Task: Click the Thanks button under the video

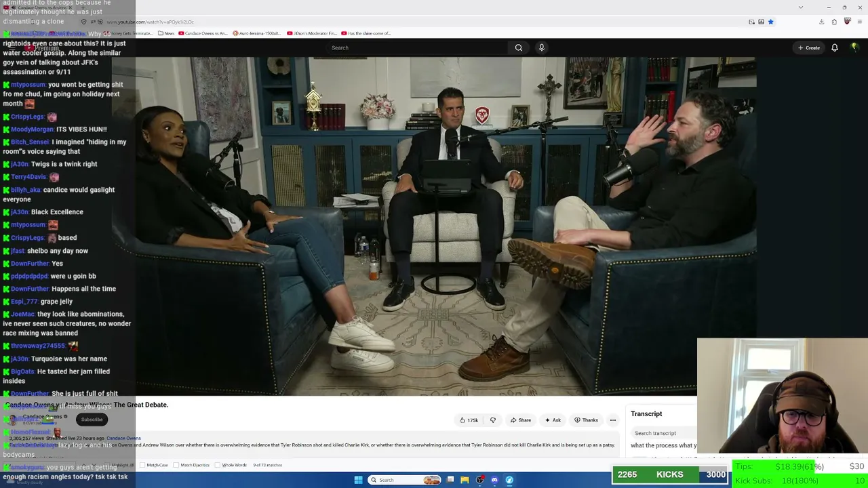Action: pyautogui.click(x=587, y=420)
